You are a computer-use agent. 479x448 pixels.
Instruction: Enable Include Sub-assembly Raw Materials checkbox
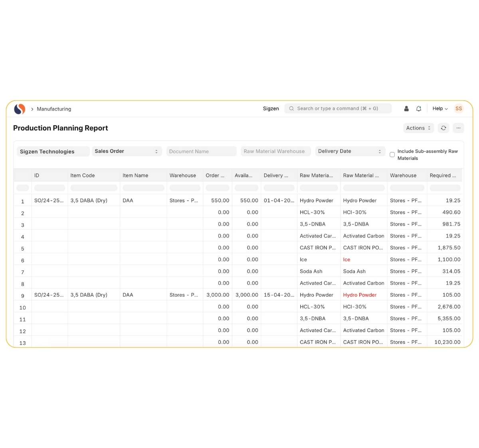[392, 155]
